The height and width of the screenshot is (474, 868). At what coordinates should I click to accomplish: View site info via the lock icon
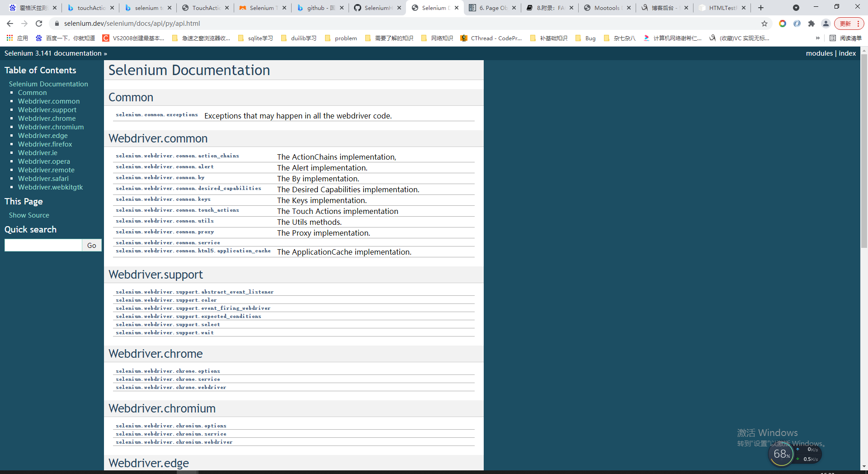point(57,24)
